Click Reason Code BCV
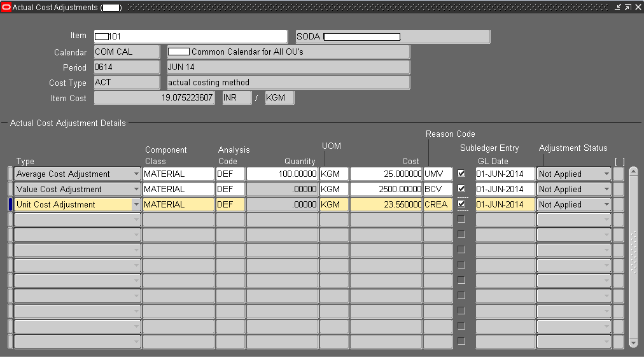 click(x=438, y=190)
